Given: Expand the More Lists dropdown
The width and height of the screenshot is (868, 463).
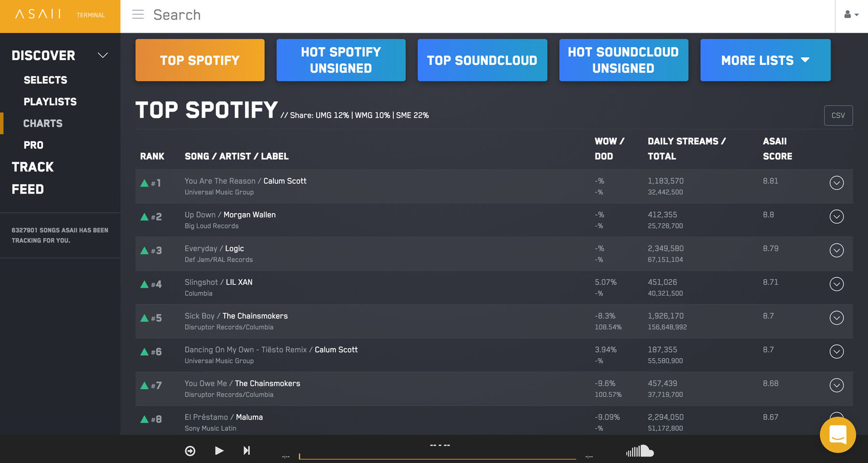Looking at the screenshot, I should [x=765, y=60].
